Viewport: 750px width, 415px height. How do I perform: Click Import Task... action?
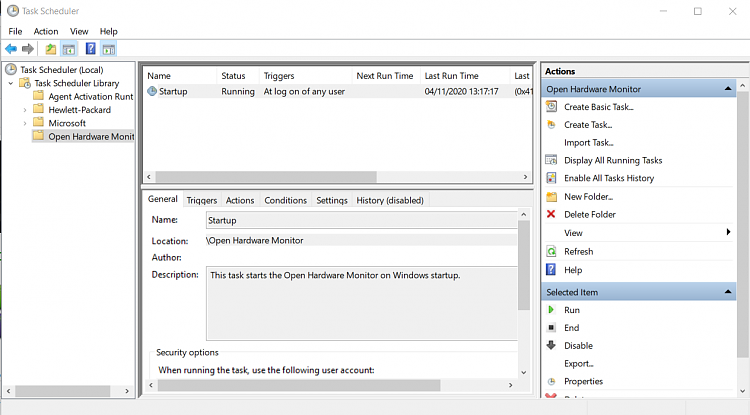[x=588, y=142]
